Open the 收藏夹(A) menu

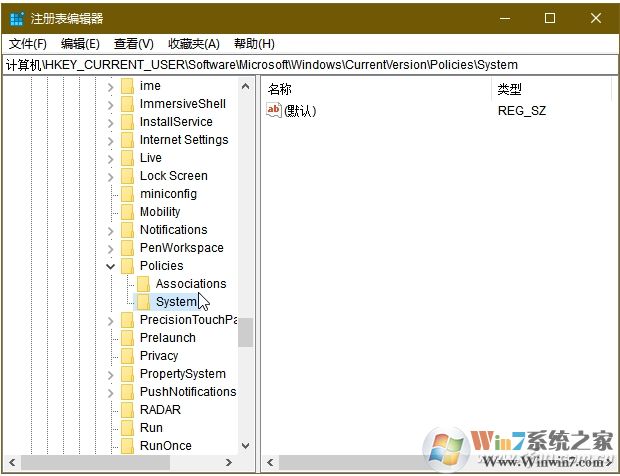point(194,44)
